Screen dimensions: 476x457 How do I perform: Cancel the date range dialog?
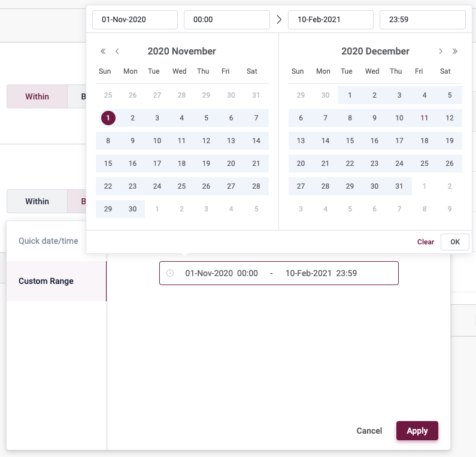(x=369, y=431)
